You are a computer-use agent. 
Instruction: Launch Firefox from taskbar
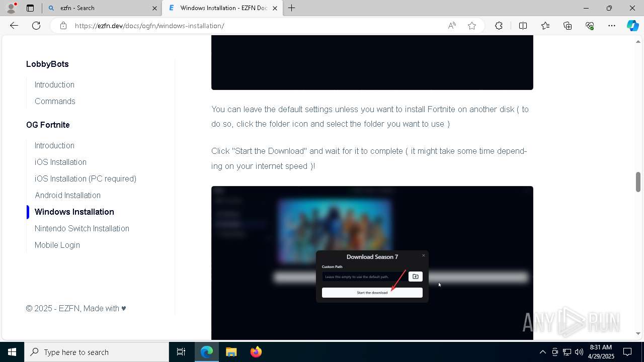click(256, 352)
